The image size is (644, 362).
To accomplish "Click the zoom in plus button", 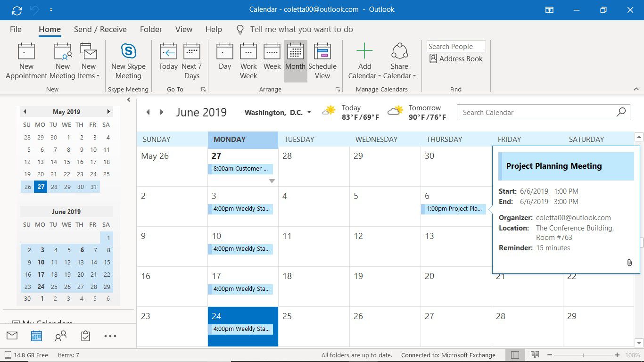I will (617, 355).
